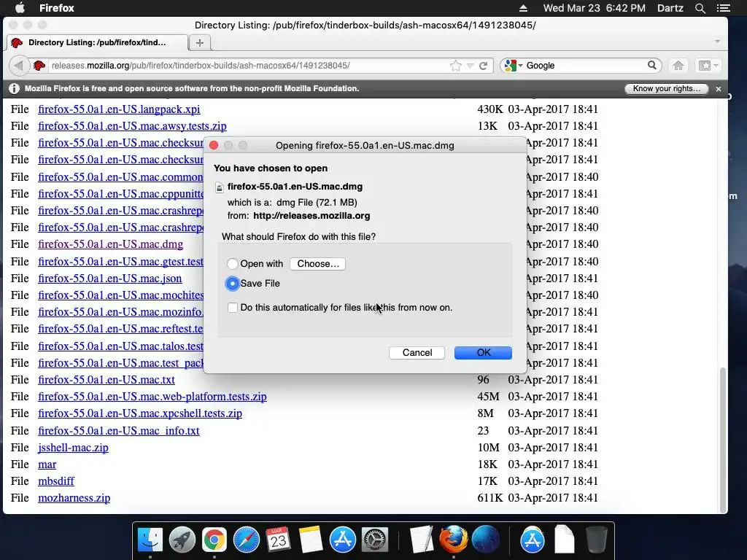
Task: Dismiss the notification bar
Action: tap(719, 89)
